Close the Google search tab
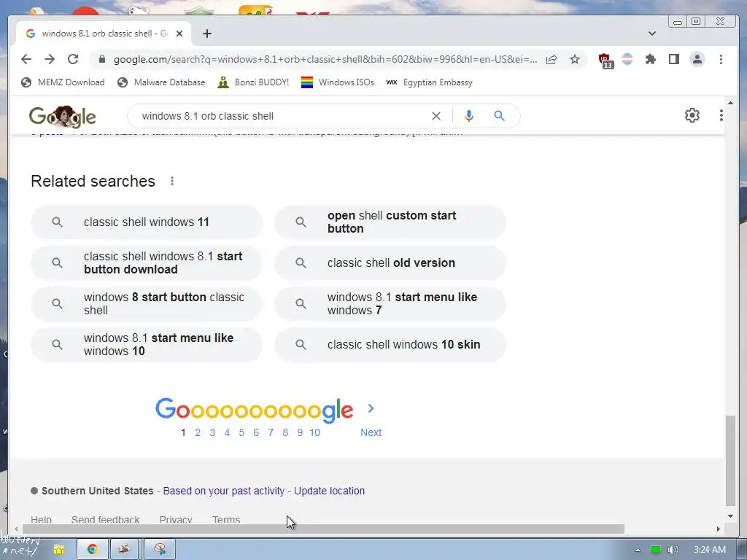This screenshot has width=747, height=560. (179, 34)
